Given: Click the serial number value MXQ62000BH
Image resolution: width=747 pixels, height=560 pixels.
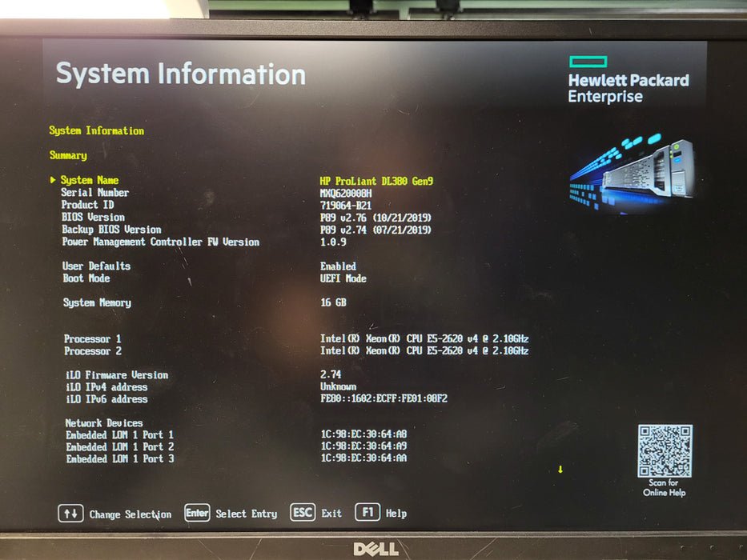Looking at the screenshot, I should (346, 194).
